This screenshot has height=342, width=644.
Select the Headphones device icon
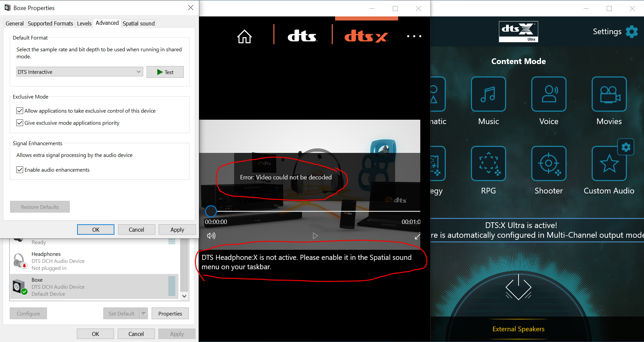point(20,261)
